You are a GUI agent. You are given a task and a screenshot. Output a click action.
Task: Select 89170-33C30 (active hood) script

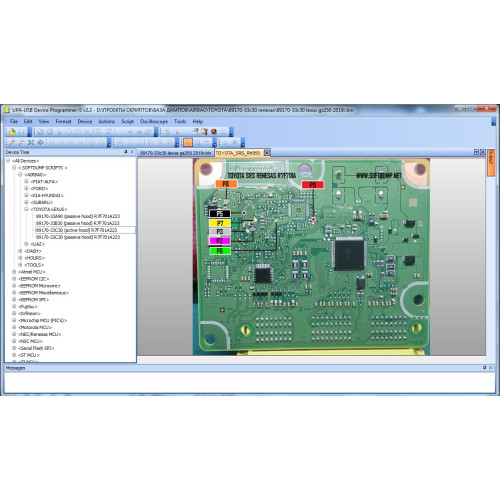tap(77, 230)
